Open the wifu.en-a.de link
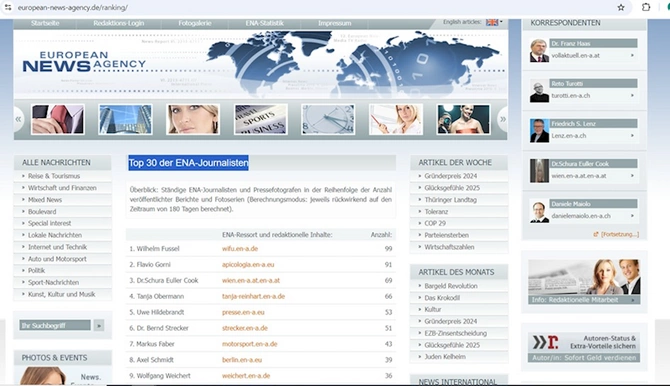 click(240, 248)
